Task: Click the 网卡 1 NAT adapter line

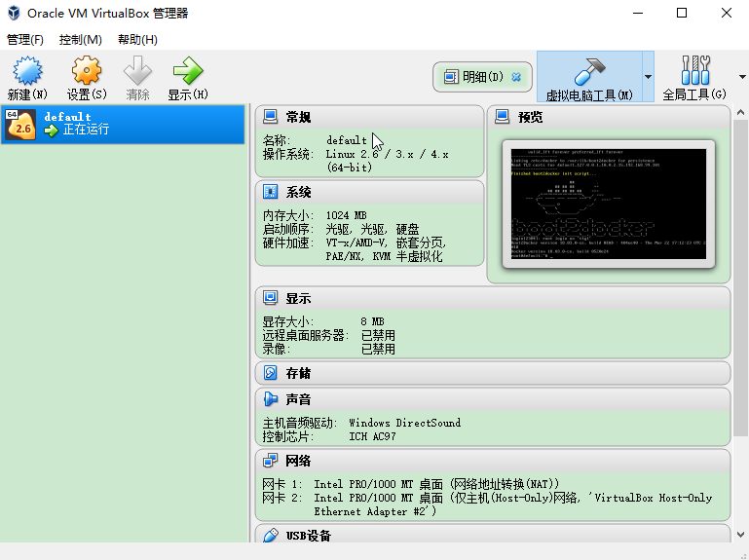Action: tap(411, 484)
